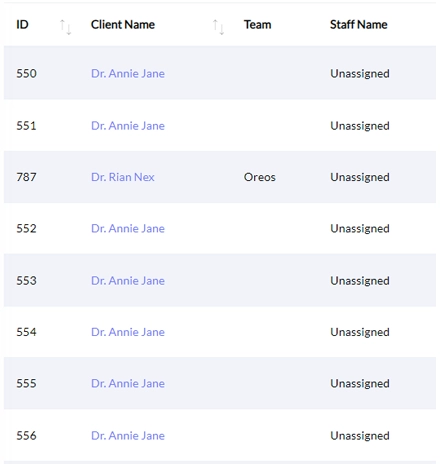Screen dimensions: 442x464
Task: Open Dr. Annie Jane link in row 555
Action: 128,383
